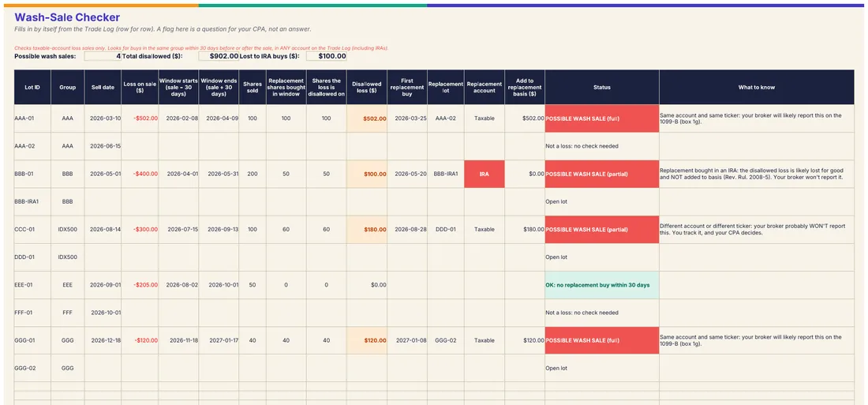Select the -$120.00 loss cell
The width and height of the screenshot is (868, 405).
140,340
